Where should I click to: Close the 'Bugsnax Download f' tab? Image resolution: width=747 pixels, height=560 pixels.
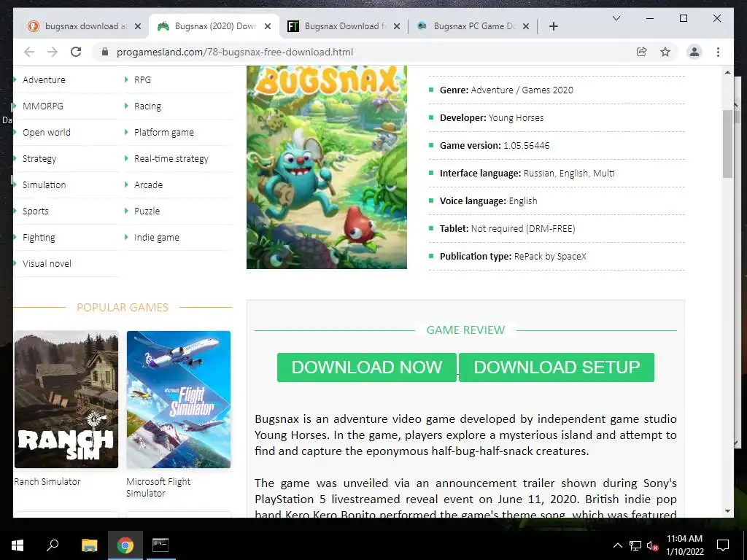(x=396, y=26)
